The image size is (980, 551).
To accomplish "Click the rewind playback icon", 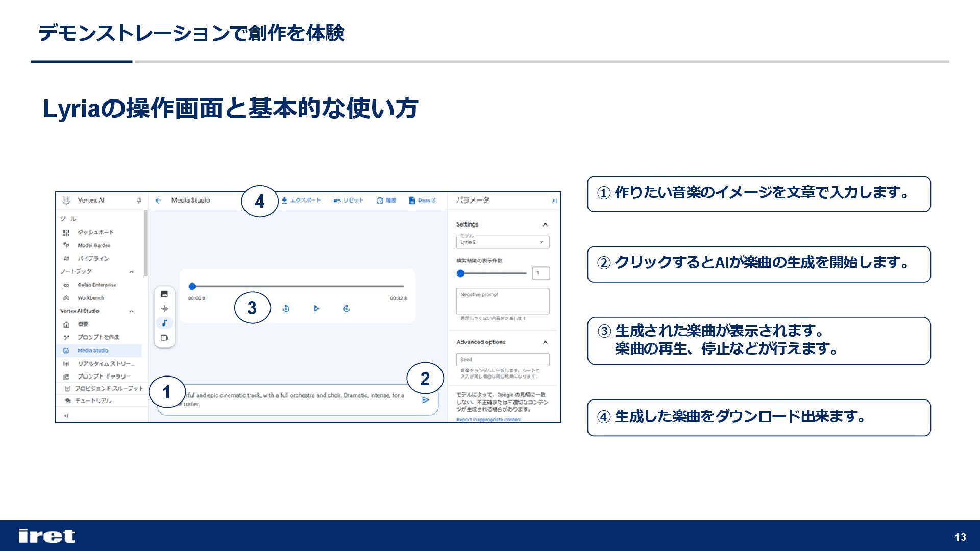I will [x=286, y=309].
